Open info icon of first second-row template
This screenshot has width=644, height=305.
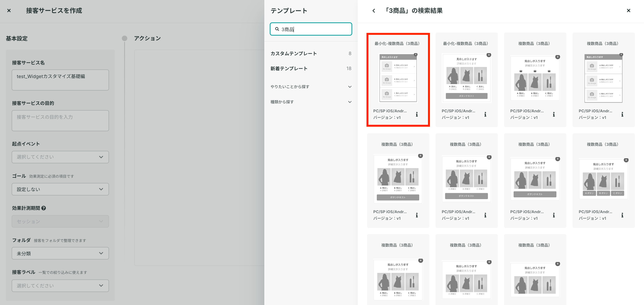coord(417,215)
